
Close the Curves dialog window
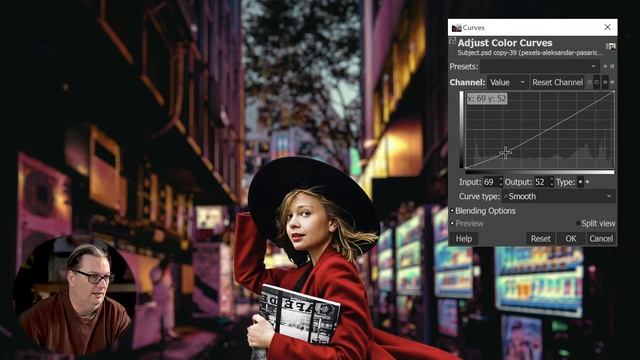point(607,27)
